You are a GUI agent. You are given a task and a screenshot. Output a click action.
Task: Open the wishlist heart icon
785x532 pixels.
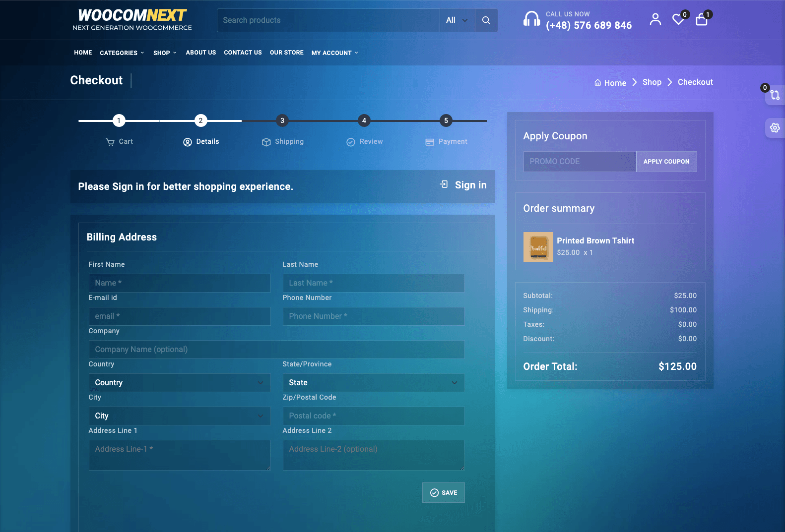pos(678,20)
